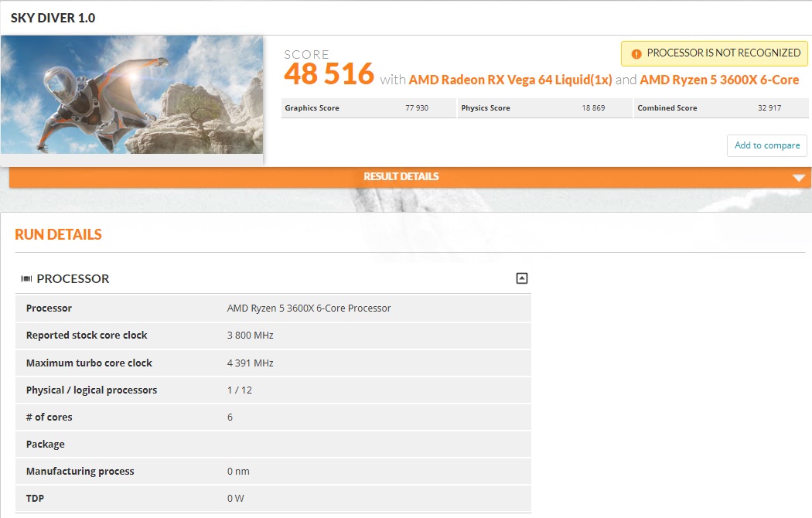The height and width of the screenshot is (518, 812).
Task: Select the combined score value 32 917
Action: 769,108
